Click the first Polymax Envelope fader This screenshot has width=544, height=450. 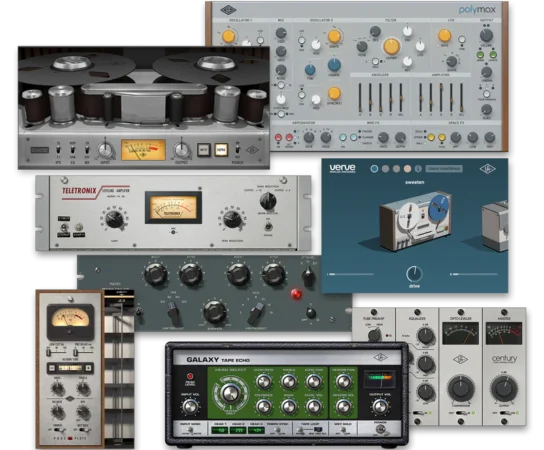click(360, 97)
